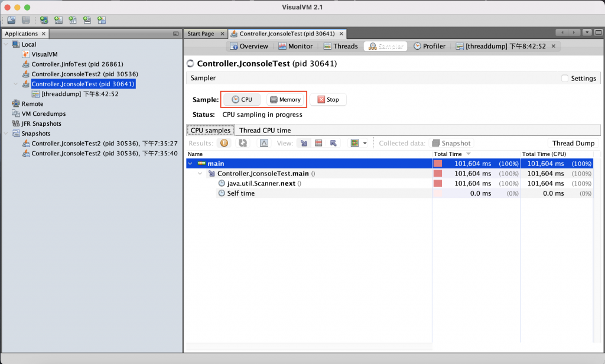Click the Load snapshot toolbar icon
The height and width of the screenshot is (364, 605).
coord(12,20)
